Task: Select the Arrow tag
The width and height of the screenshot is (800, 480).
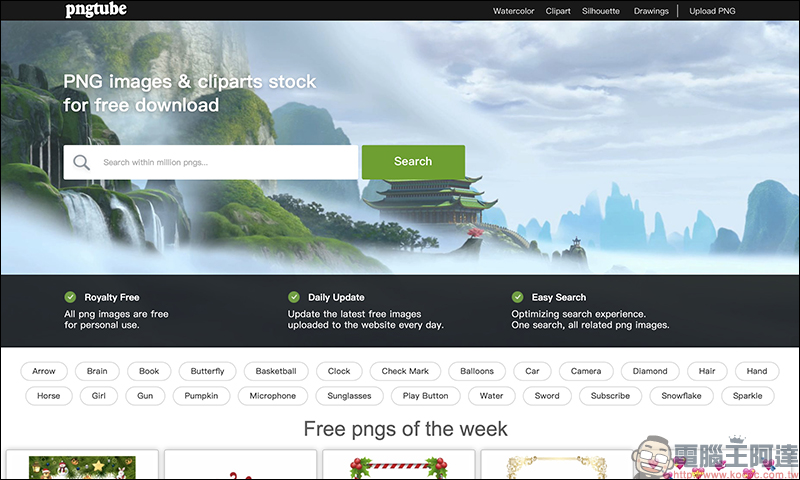Action: click(44, 371)
